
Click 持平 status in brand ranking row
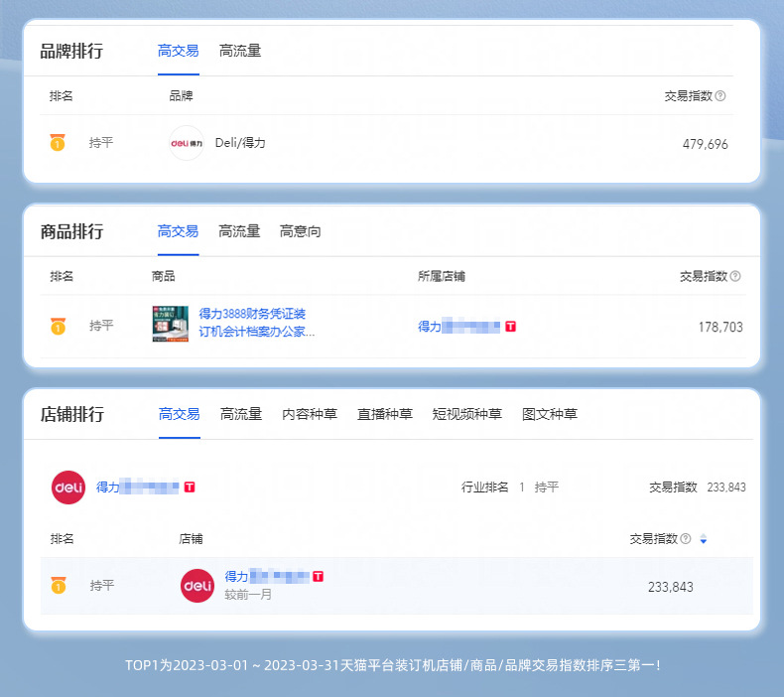click(x=101, y=143)
